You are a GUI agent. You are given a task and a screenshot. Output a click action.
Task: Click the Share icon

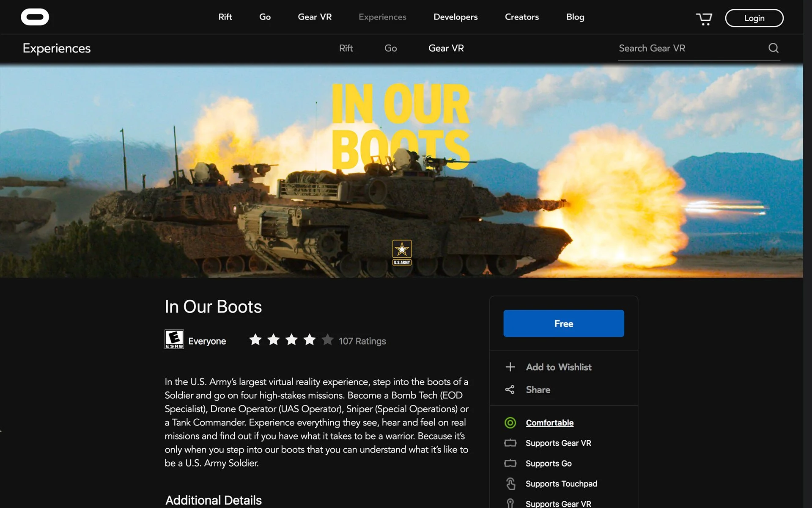click(510, 389)
